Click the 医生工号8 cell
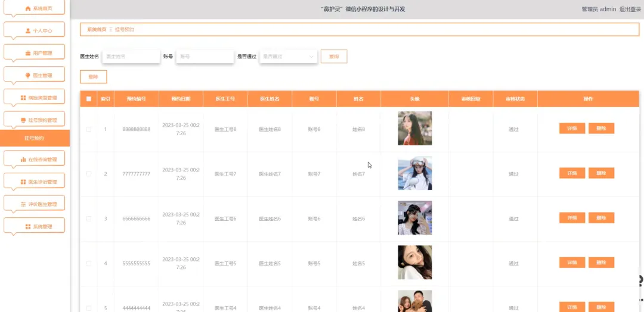644x312 pixels. (225, 129)
